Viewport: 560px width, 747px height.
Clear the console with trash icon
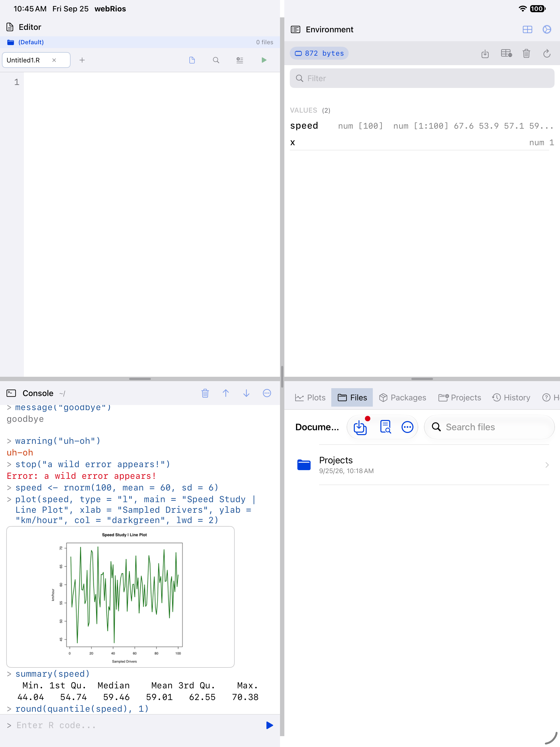[x=205, y=393]
